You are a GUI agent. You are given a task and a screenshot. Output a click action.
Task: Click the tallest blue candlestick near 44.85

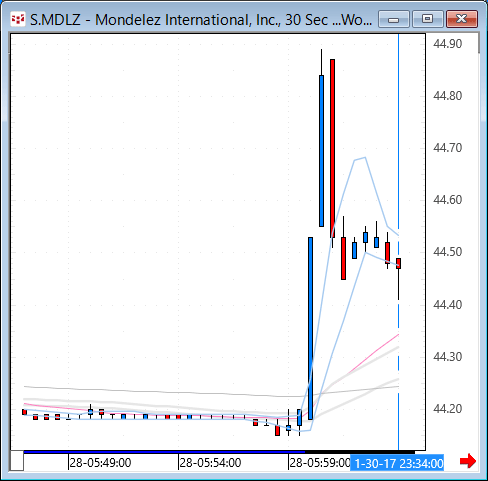pos(321,151)
